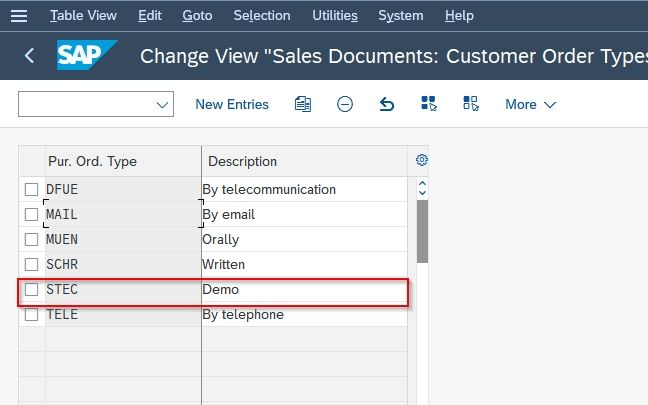Tick the TELE row checkbox
This screenshot has height=405, width=648.
point(31,314)
